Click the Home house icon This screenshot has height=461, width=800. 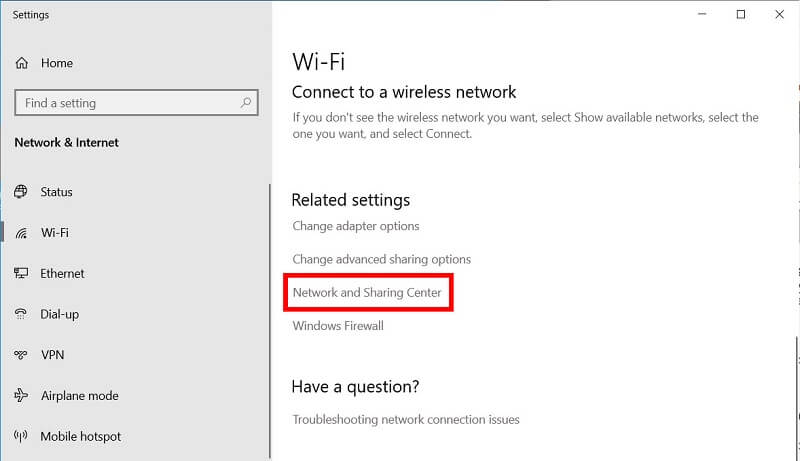coord(22,63)
